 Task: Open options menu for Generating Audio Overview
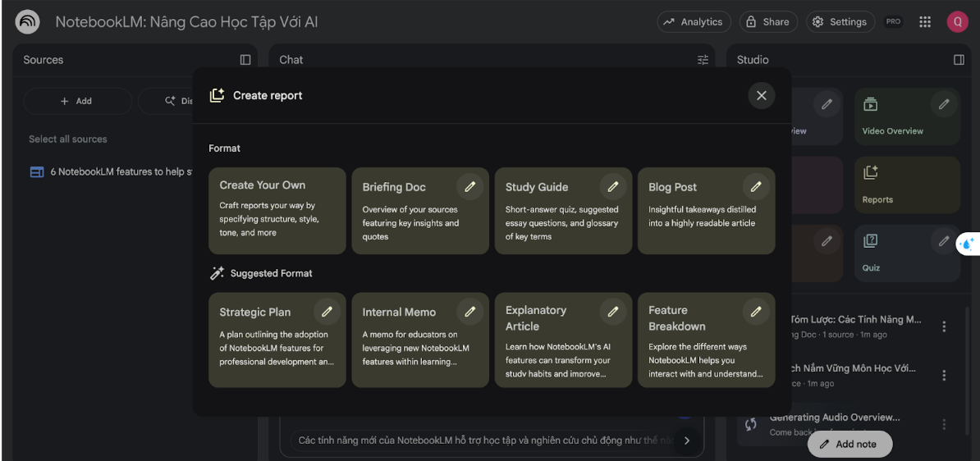coord(944,424)
